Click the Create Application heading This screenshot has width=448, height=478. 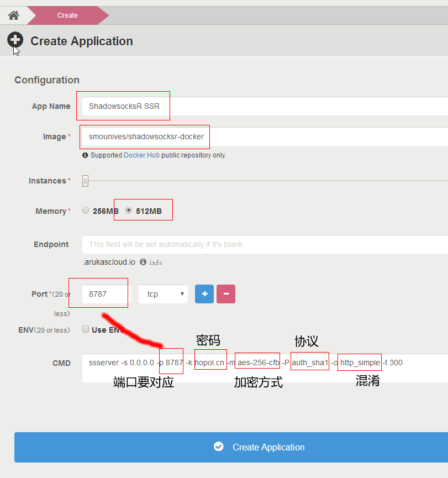pos(82,41)
